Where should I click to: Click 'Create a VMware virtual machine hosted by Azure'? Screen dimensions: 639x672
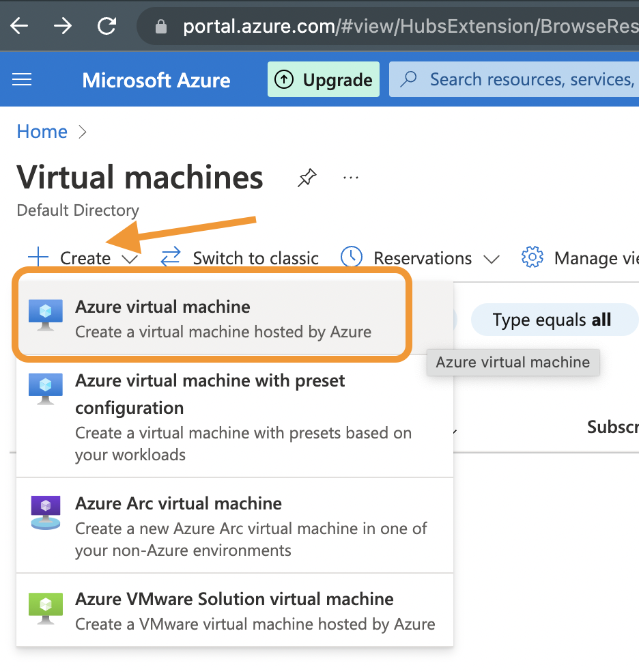coord(255,624)
